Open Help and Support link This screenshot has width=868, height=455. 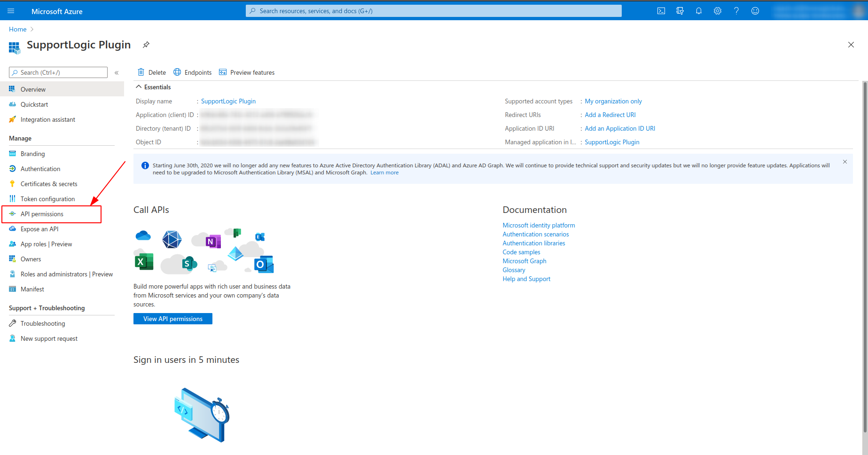pos(526,279)
